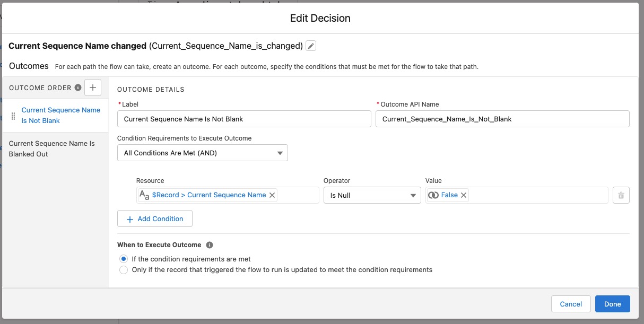Expand the Operator 'Is Null' dropdown

point(372,196)
